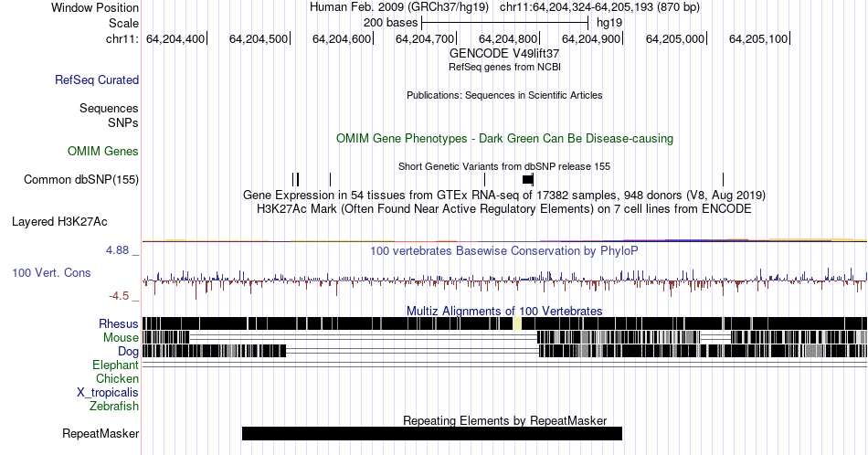Click 'Repeating Elements by RepeatMasker' title
The image size is (868, 455).
[504, 420]
